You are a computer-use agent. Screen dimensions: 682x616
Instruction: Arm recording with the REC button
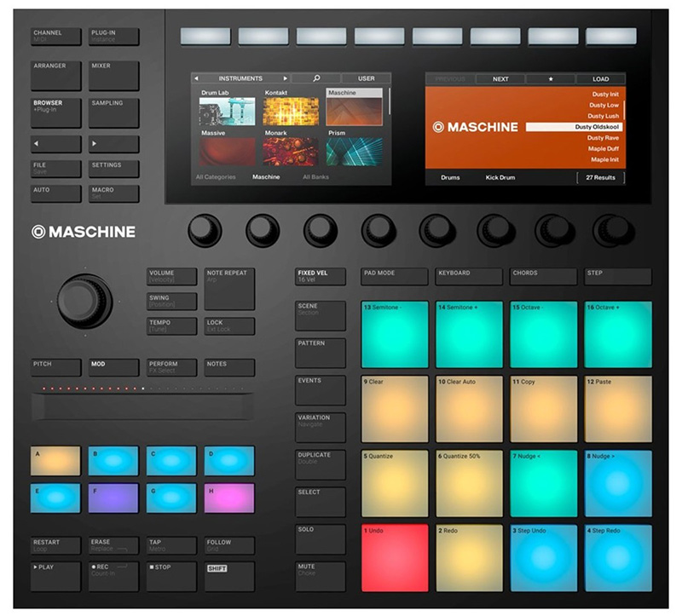click(113, 576)
